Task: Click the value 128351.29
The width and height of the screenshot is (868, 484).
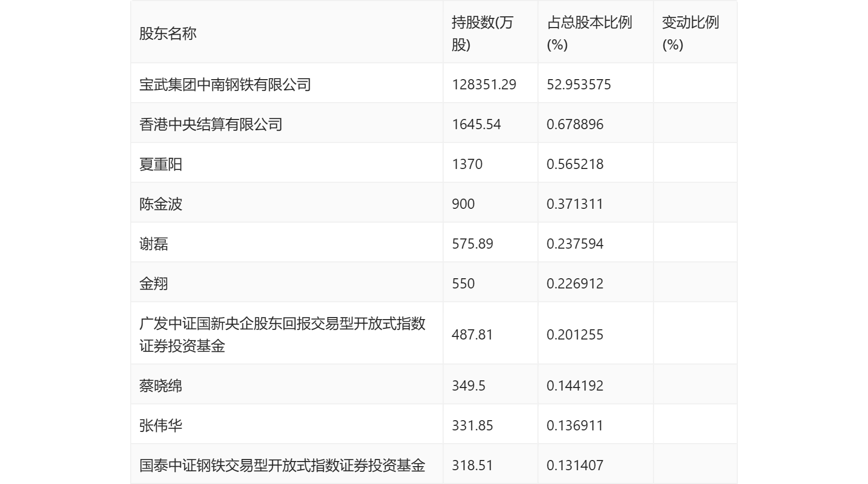Action: [484, 84]
